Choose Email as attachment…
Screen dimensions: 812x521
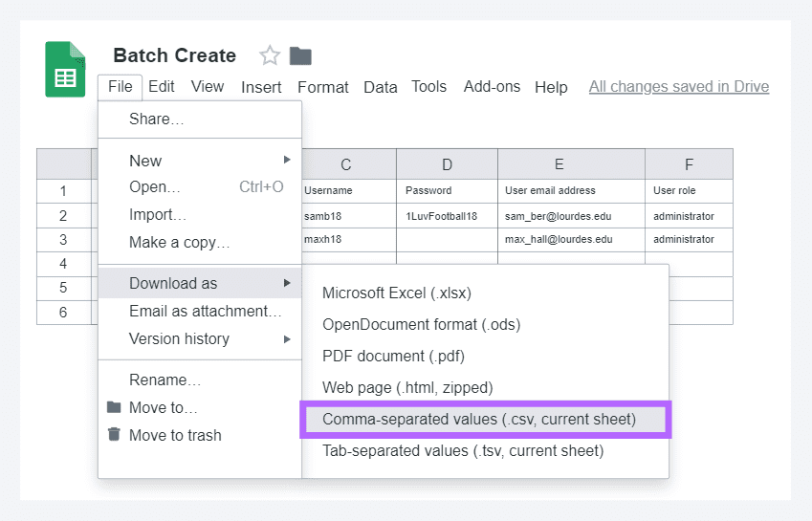coord(200,311)
